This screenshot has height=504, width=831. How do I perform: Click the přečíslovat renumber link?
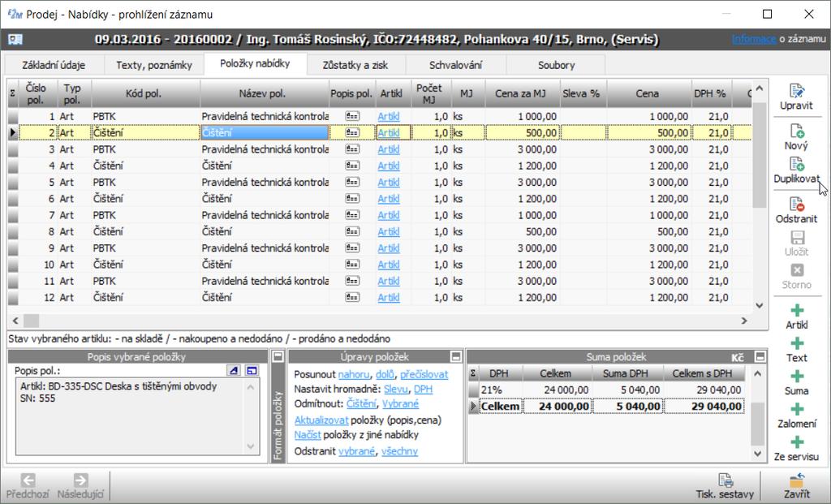424,374
